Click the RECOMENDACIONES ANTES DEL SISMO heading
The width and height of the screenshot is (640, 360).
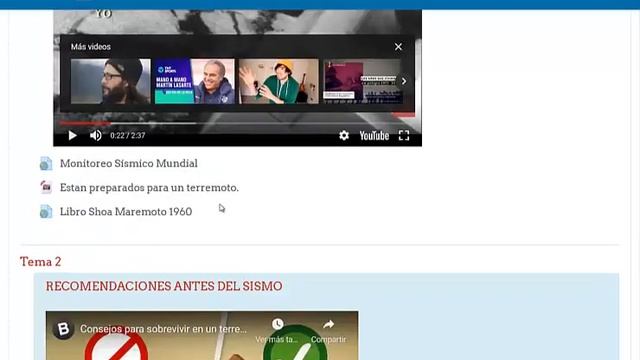[x=164, y=286]
